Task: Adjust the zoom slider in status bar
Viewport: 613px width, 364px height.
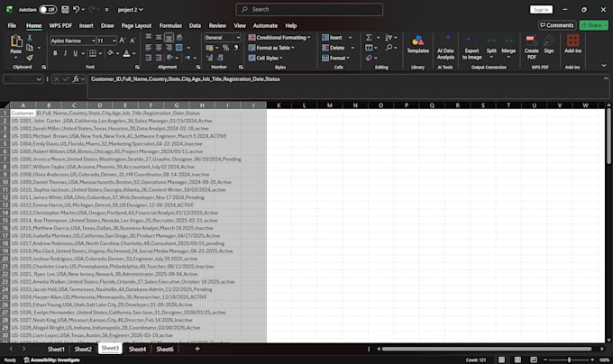Action: pyautogui.click(x=569, y=359)
